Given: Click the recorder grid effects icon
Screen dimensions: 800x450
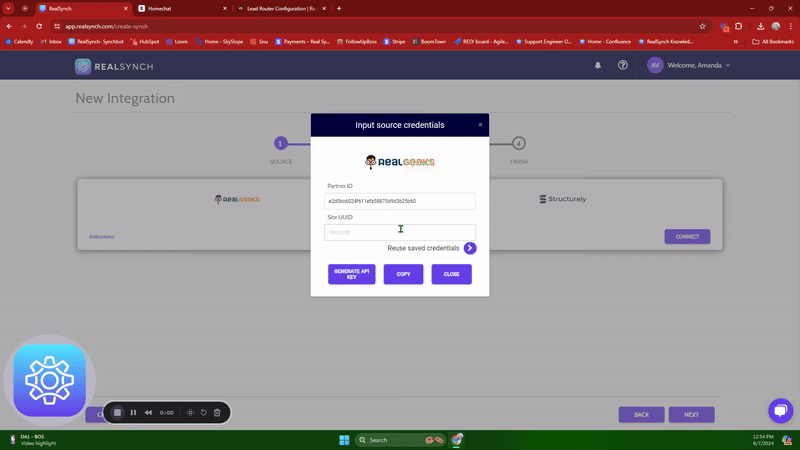Looking at the screenshot, I should (190, 412).
